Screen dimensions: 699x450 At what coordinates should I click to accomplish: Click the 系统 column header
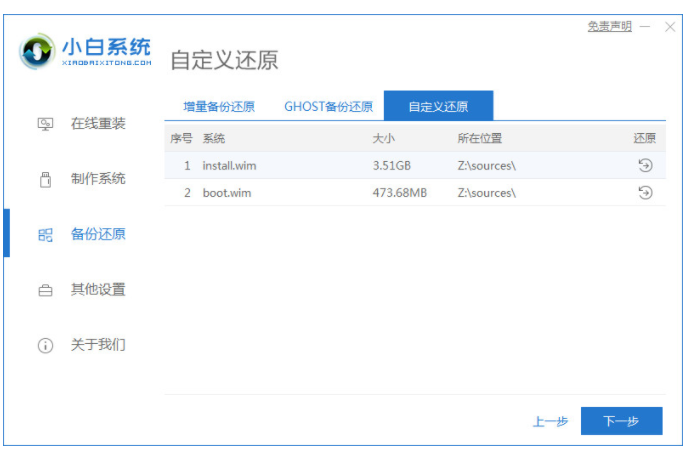point(214,138)
